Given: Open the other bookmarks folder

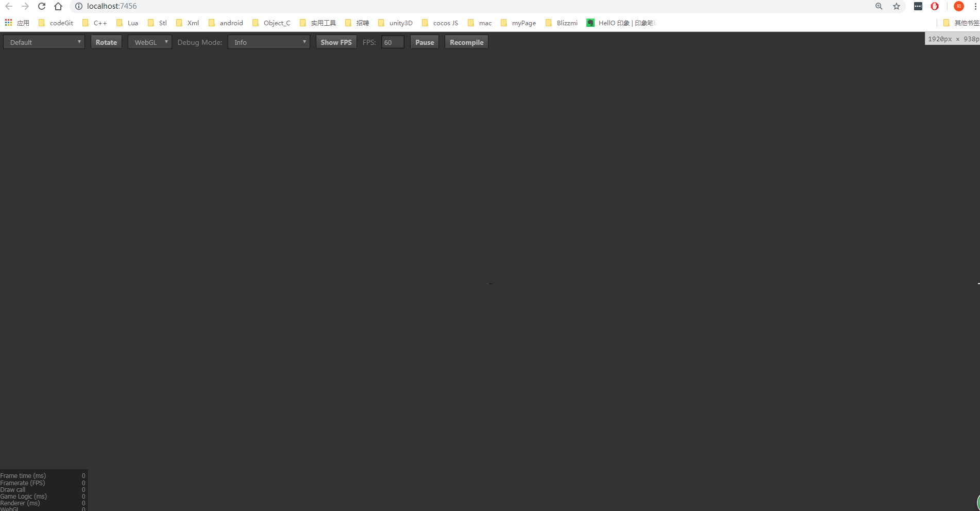Looking at the screenshot, I should click(961, 23).
